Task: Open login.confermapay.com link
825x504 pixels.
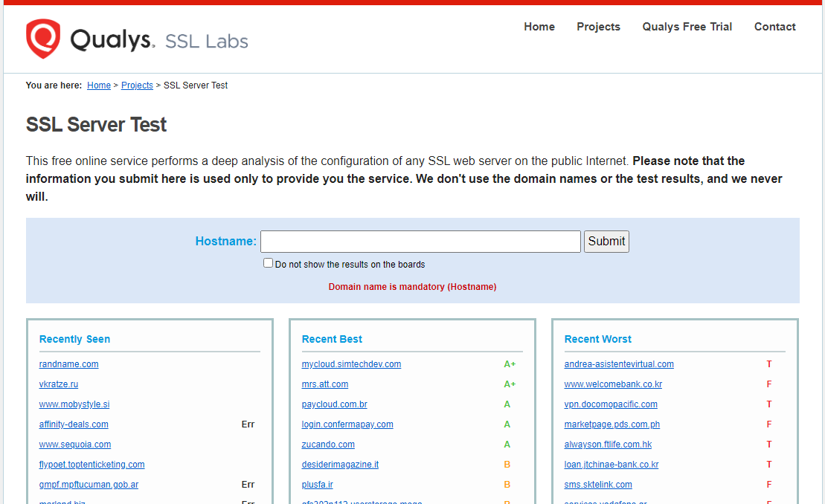Action: point(347,424)
